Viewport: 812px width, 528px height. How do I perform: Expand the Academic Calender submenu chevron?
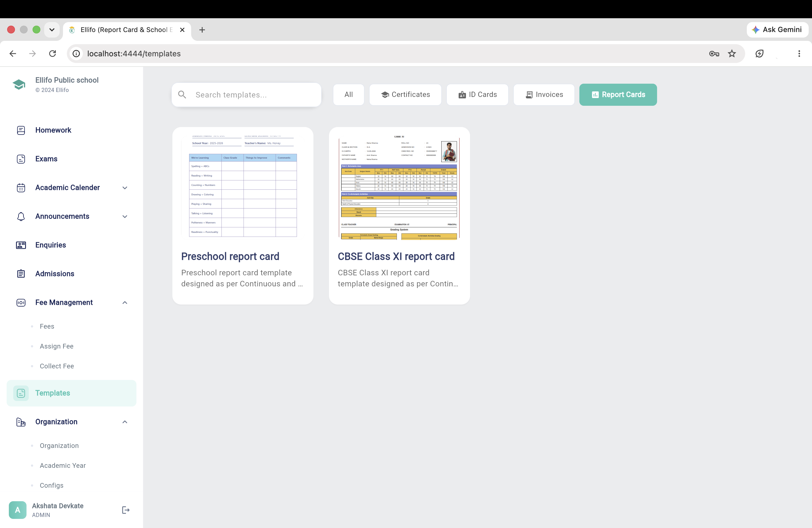tap(125, 188)
